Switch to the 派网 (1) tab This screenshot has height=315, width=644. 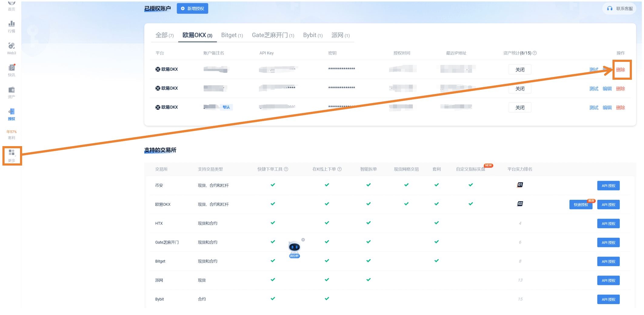(x=341, y=35)
